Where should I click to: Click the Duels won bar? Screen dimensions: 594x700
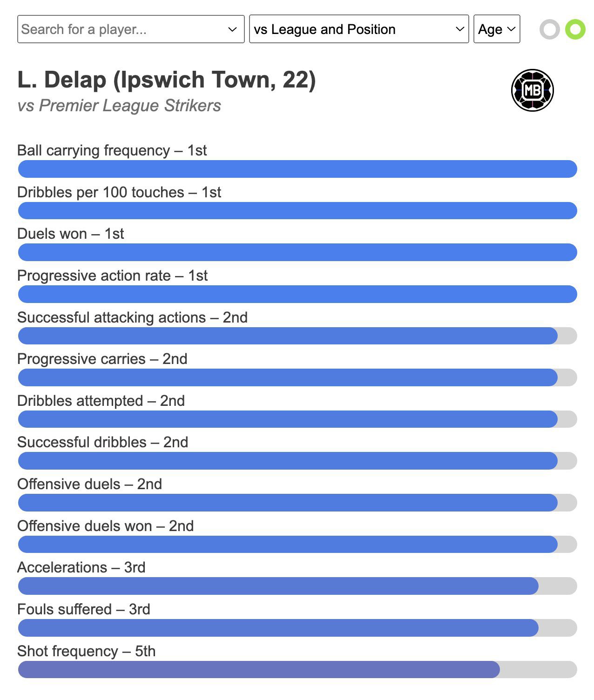[297, 252]
